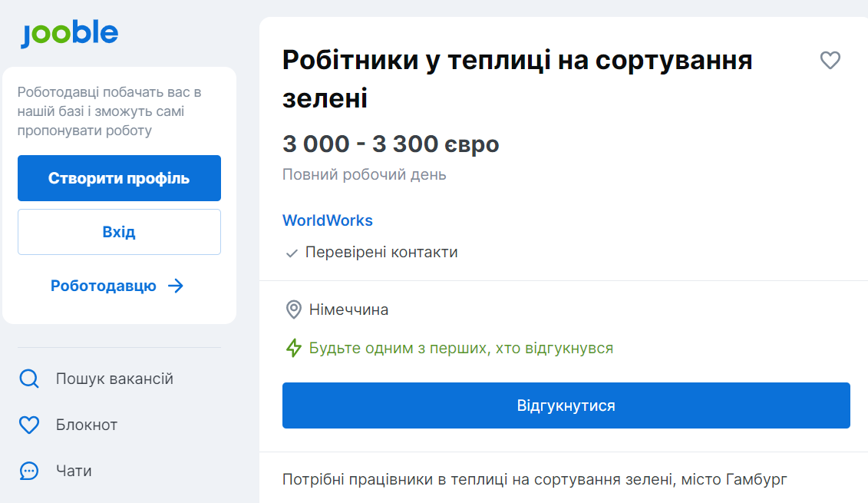
Task: Click the chat bubble icon next to Чати
Action: [29, 471]
